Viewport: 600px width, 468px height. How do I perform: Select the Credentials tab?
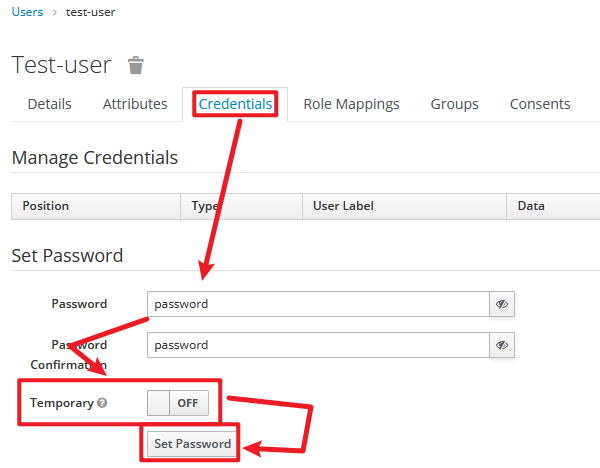pyautogui.click(x=235, y=104)
